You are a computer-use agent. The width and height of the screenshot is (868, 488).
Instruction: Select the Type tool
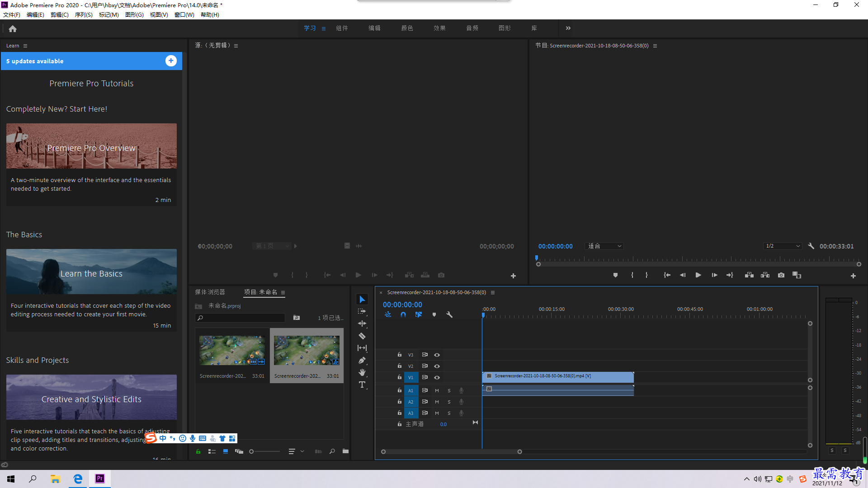(x=362, y=385)
